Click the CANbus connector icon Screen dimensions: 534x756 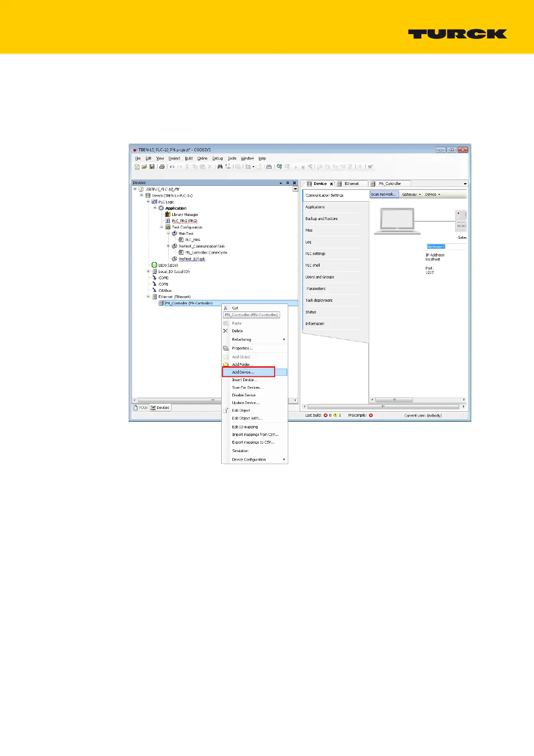click(154, 290)
